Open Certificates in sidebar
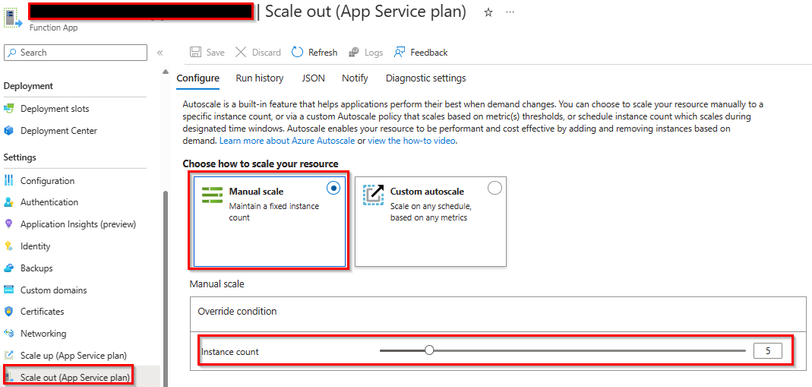The height and width of the screenshot is (387, 812). [x=42, y=311]
